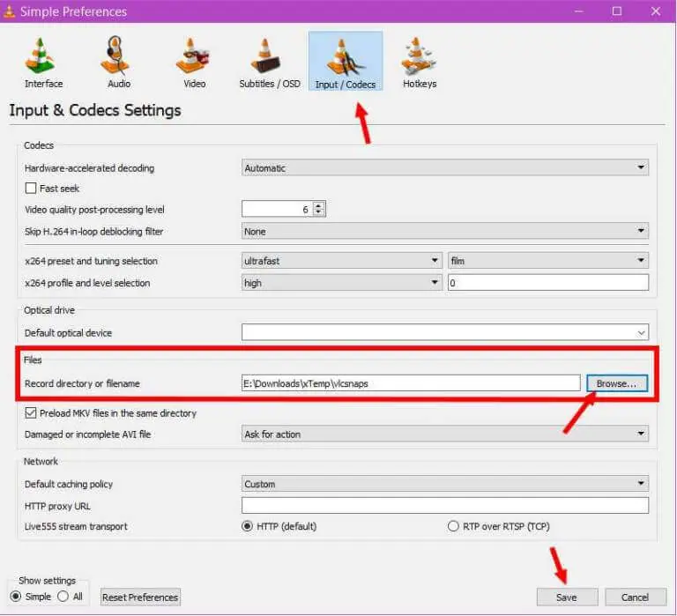This screenshot has width=677, height=616.
Task: Select RTP over RTSP (TCP) transport
Action: [453, 526]
